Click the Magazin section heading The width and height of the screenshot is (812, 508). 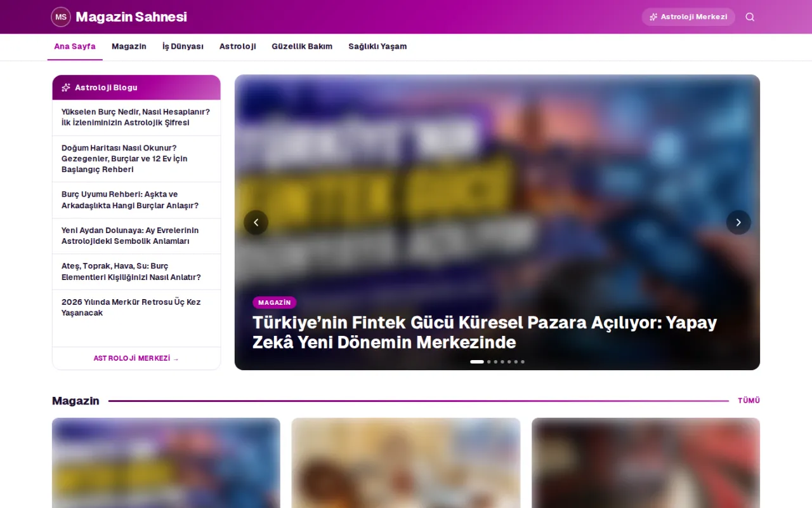[x=75, y=401]
